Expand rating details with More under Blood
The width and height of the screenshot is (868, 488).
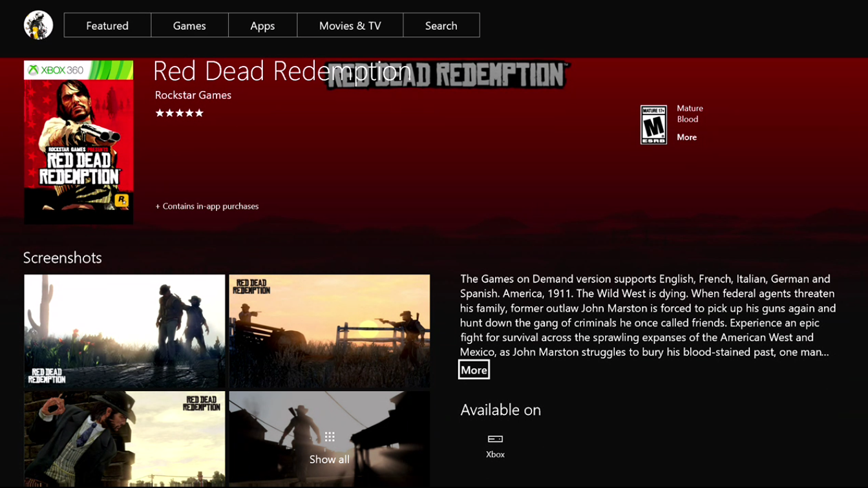(686, 137)
